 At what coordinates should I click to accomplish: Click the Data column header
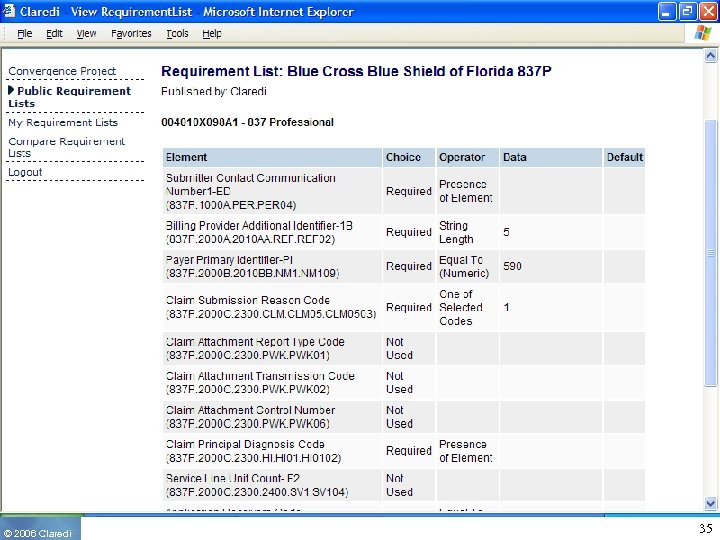coord(551,157)
